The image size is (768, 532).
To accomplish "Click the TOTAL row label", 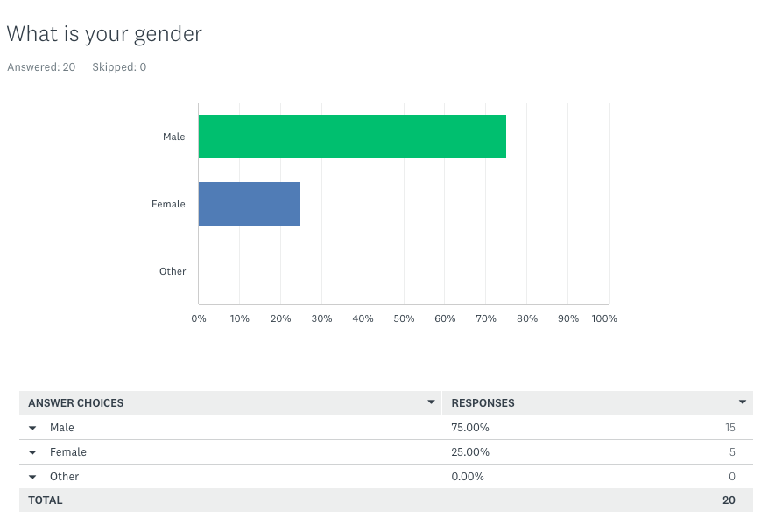I will (x=46, y=500).
